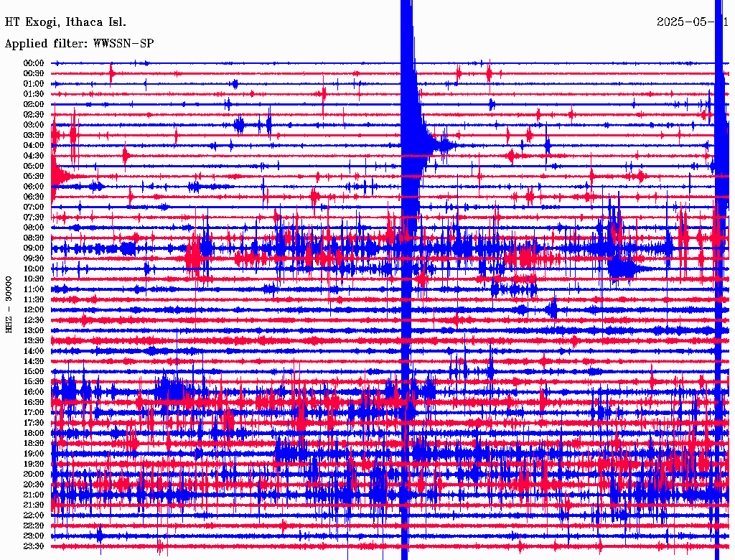735x560 pixels.
Task: Select the 18:30 time row label
Action: point(34,444)
